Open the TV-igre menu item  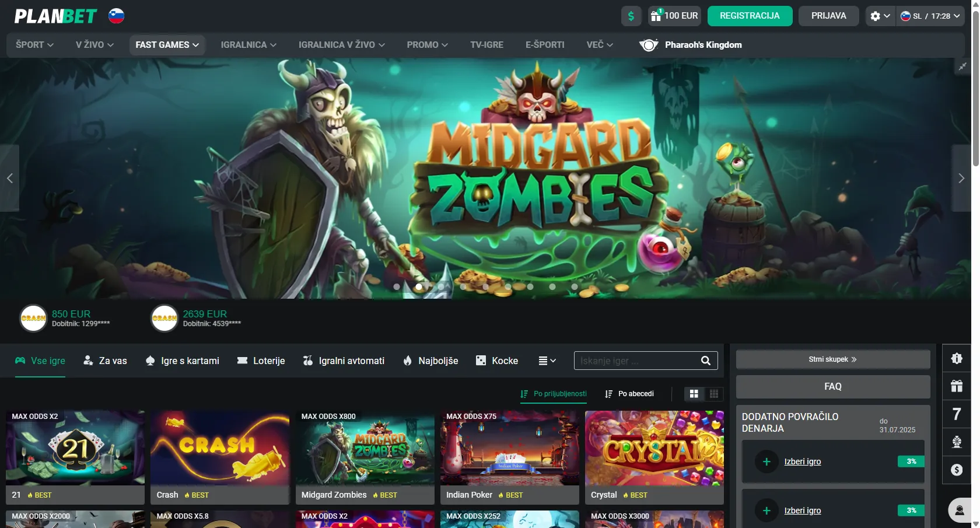487,45
